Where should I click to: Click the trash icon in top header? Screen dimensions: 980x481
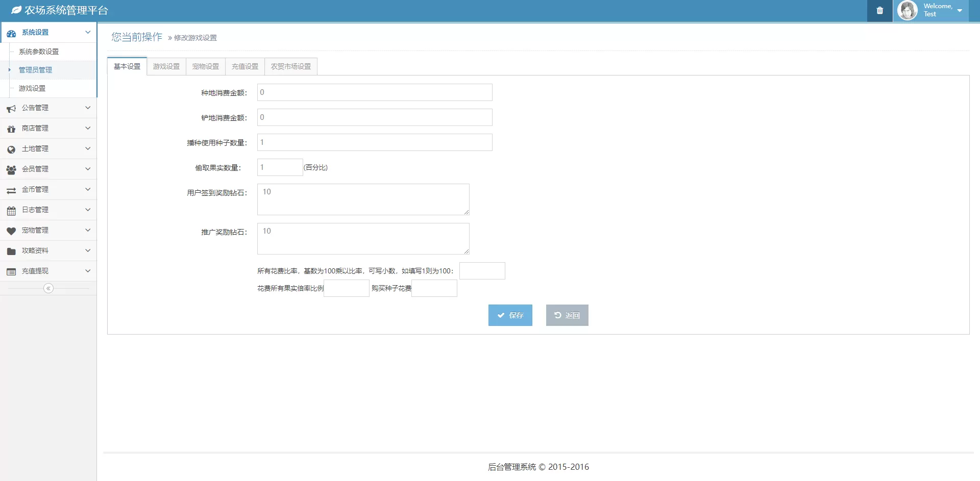(x=879, y=11)
